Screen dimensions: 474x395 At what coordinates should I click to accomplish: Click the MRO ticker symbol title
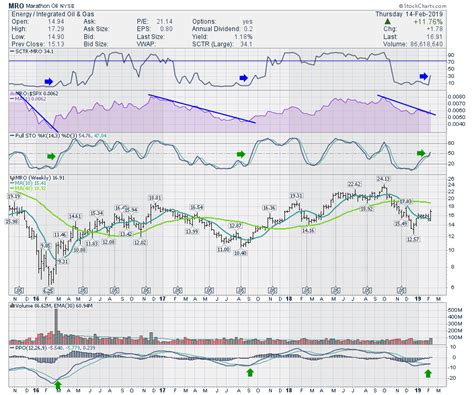[16, 6]
